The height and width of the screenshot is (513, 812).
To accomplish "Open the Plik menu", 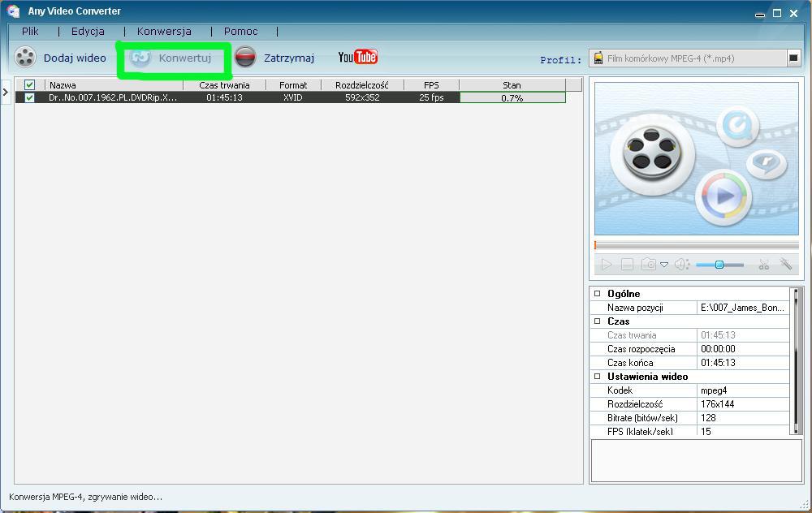I will tap(30, 31).
